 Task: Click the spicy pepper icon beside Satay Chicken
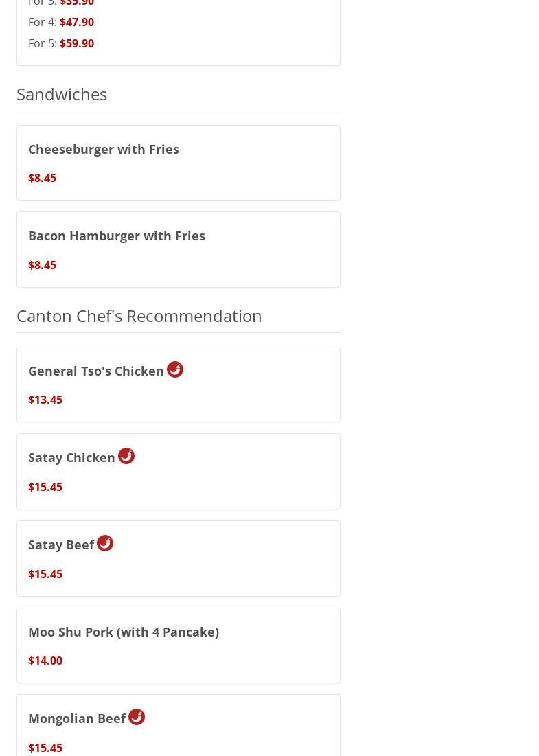pos(126,456)
